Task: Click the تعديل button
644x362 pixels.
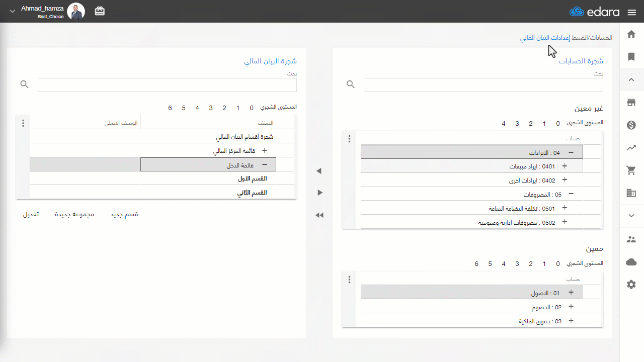Action: pyautogui.click(x=31, y=215)
